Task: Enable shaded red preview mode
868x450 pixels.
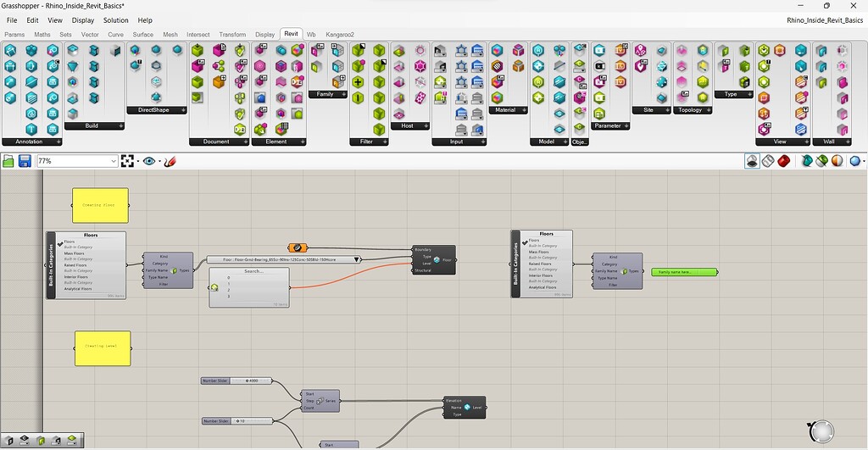Action: [x=783, y=161]
